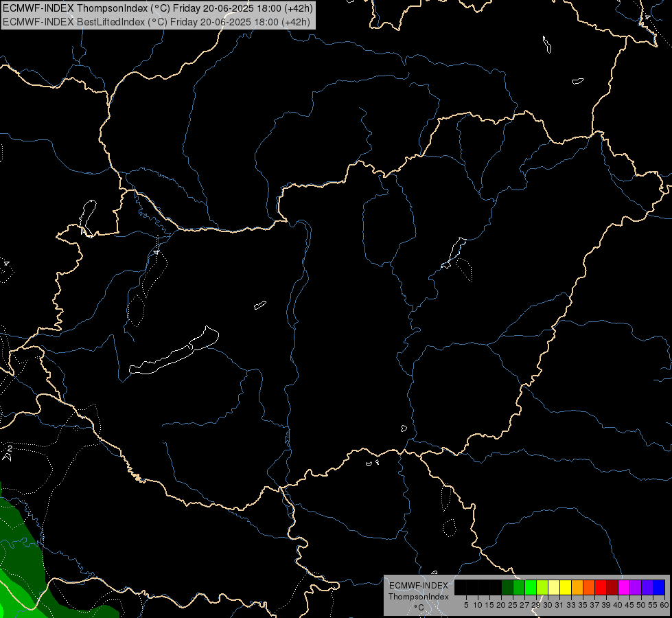Select the magenta 40–45 legend swatch
672x618 pixels.
(x=624, y=587)
